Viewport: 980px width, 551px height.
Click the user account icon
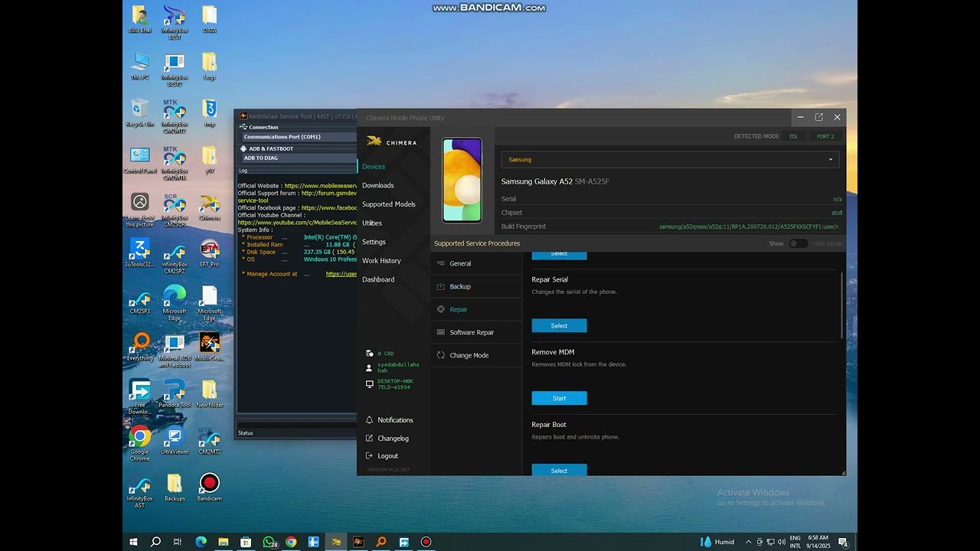pyautogui.click(x=369, y=367)
